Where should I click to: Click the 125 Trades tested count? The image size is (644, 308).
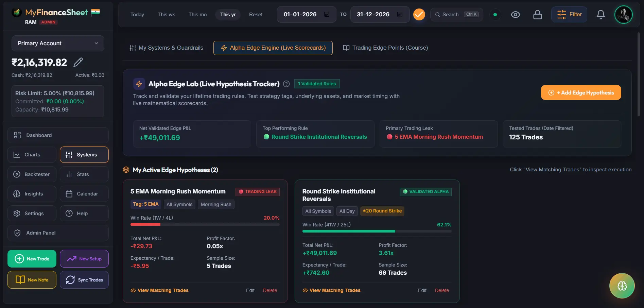(526, 137)
